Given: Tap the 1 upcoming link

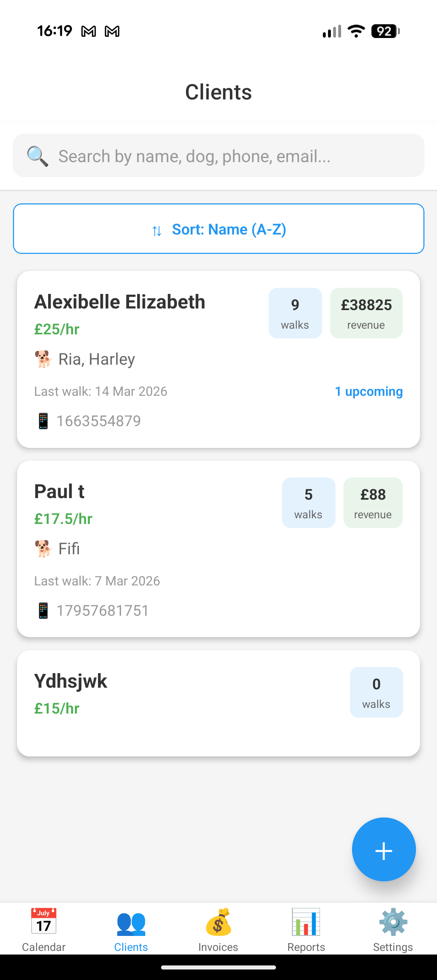Looking at the screenshot, I should (x=369, y=391).
